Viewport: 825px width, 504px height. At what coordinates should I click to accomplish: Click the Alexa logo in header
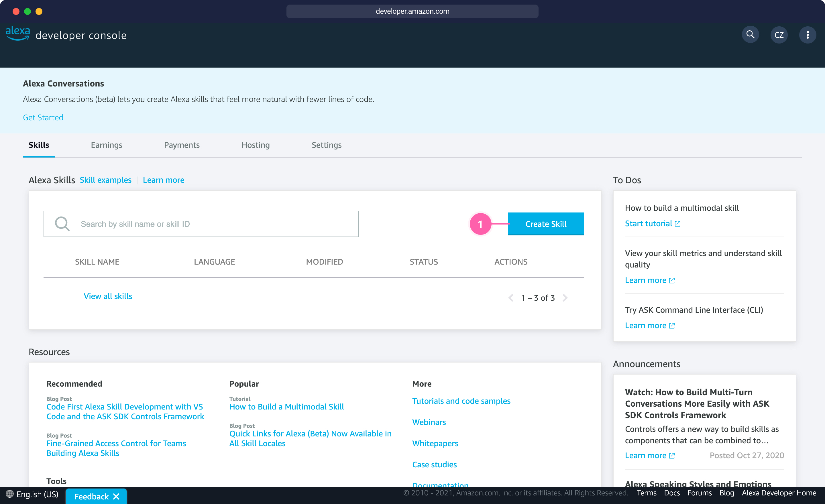point(18,34)
